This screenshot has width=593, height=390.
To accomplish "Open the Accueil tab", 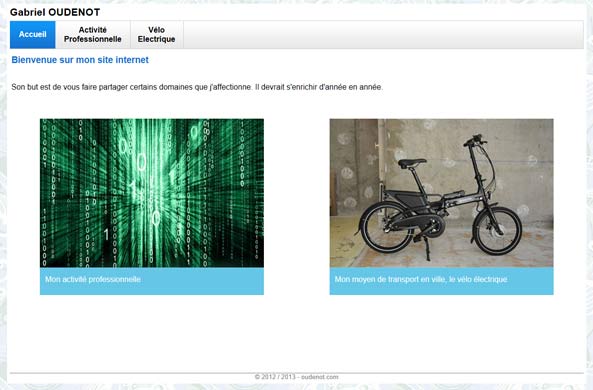I will click(x=33, y=34).
